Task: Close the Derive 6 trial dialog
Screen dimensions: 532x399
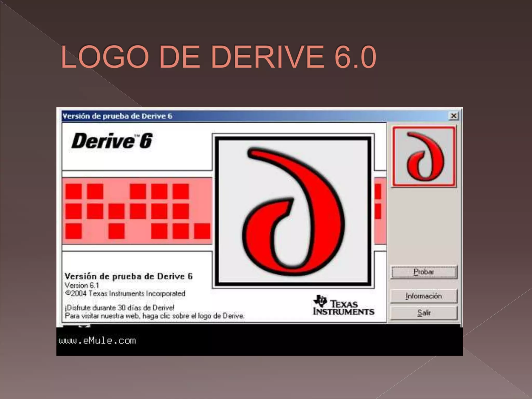Action: point(454,116)
